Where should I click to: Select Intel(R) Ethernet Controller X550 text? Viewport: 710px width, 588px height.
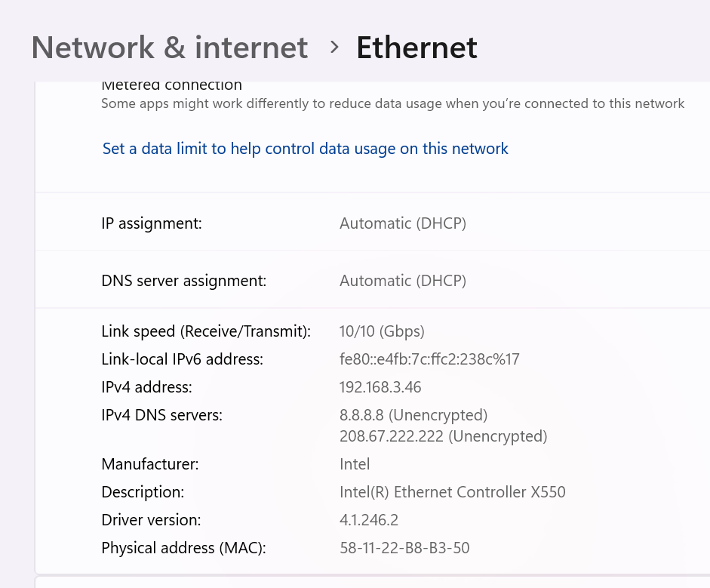(453, 492)
